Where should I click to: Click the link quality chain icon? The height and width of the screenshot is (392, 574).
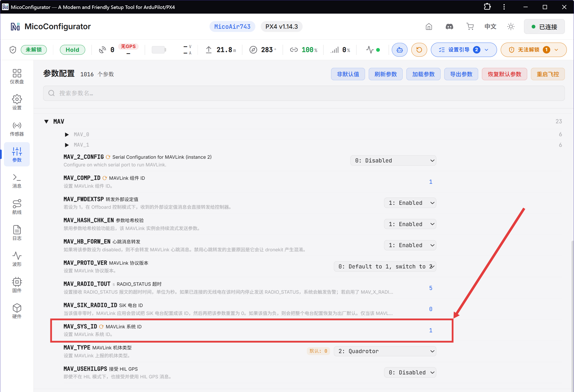point(294,50)
